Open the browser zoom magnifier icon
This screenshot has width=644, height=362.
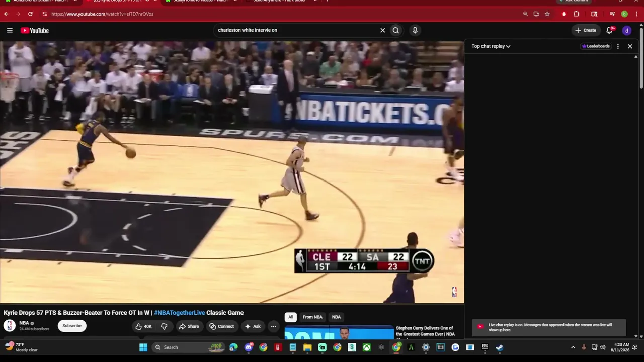(x=525, y=14)
